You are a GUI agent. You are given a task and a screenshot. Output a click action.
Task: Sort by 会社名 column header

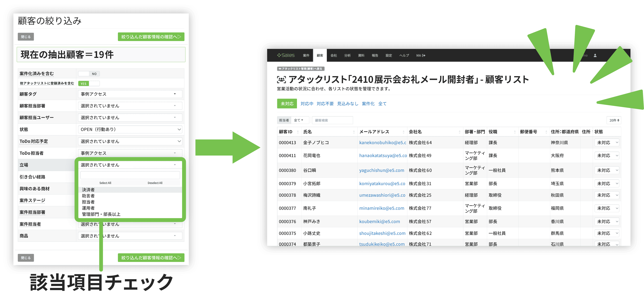435,132
